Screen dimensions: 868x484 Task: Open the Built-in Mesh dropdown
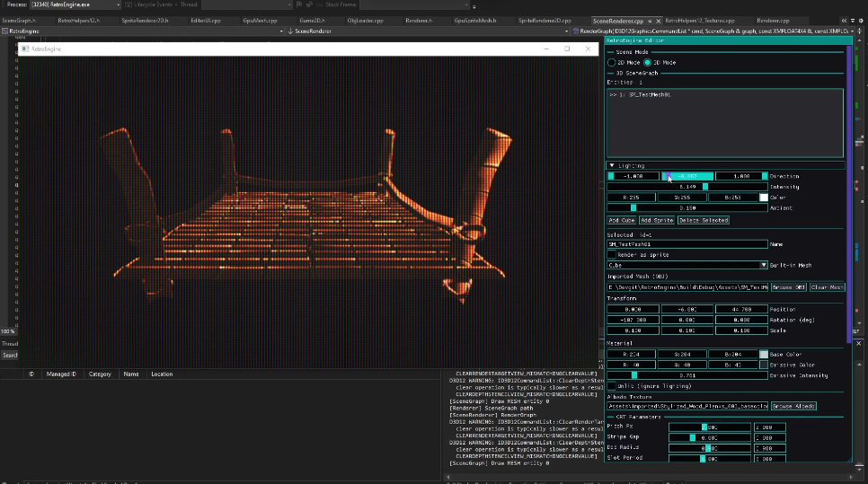763,265
